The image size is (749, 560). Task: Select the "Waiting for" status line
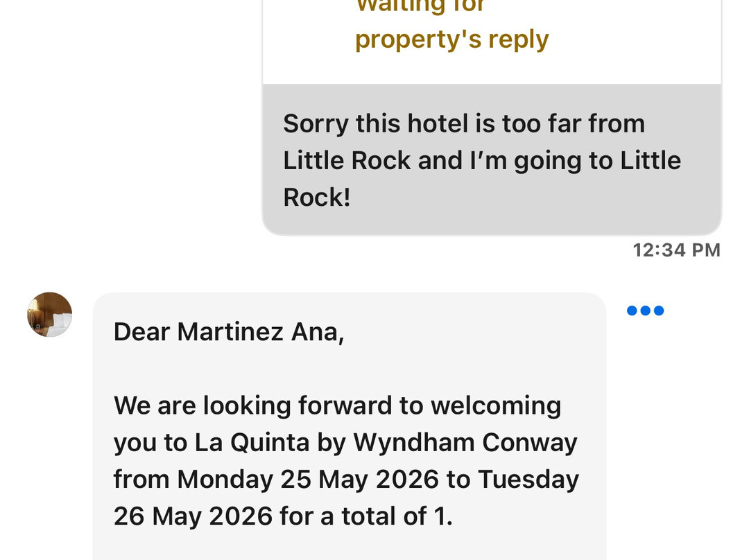(420, 7)
